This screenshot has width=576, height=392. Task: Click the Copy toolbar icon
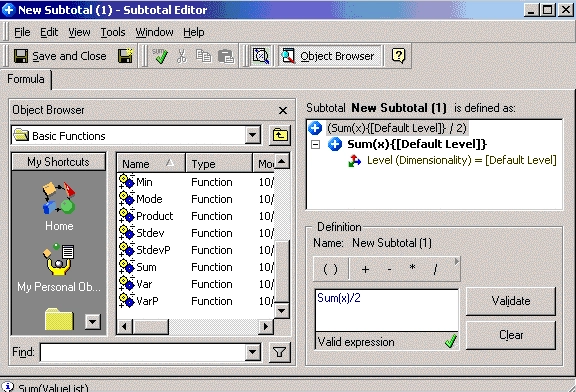coord(203,56)
